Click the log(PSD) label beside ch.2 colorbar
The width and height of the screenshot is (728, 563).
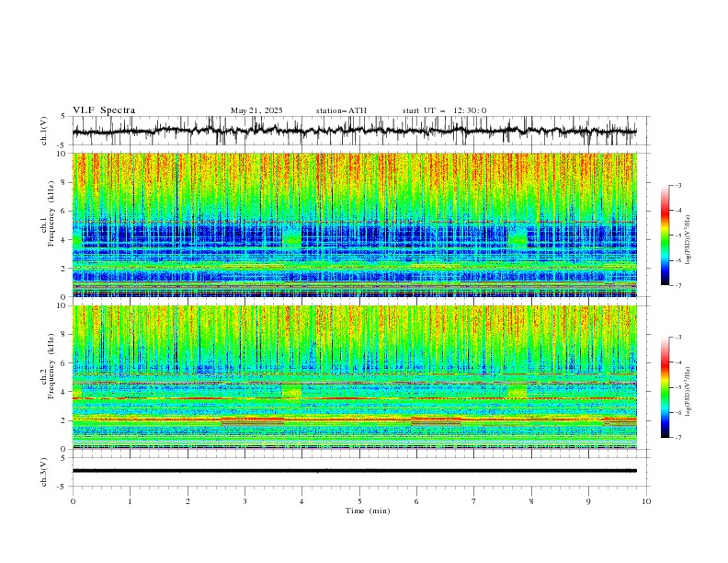688,392
